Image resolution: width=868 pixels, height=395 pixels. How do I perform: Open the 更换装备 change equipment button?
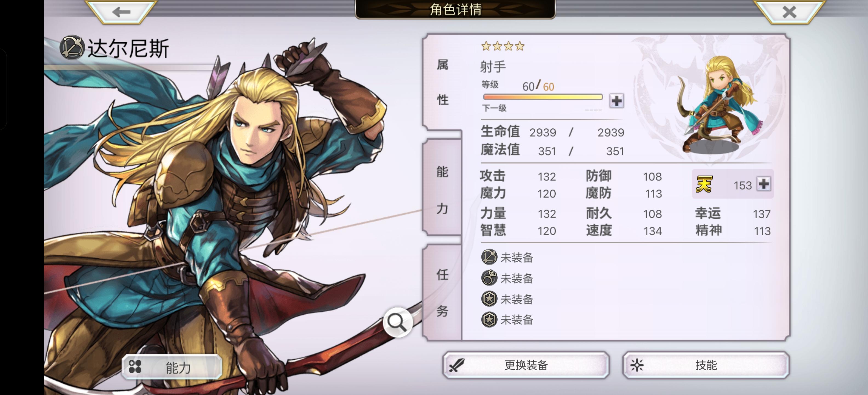[526, 365]
